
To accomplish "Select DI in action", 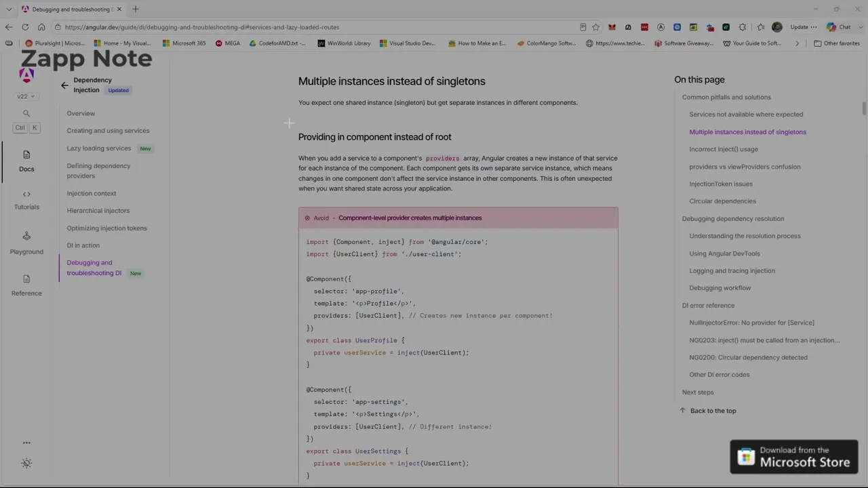I will click(x=83, y=245).
